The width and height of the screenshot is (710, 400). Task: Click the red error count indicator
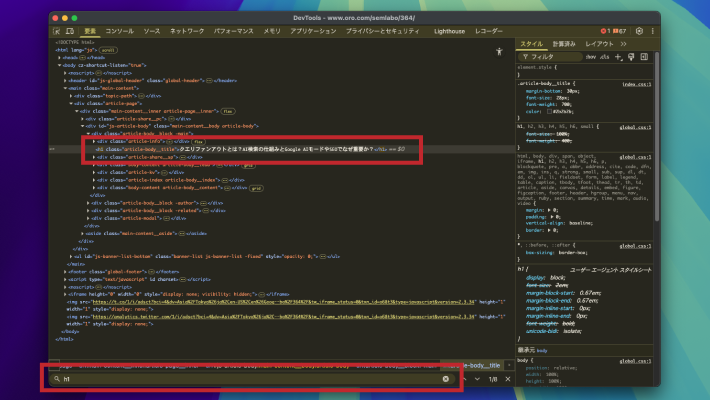coord(607,32)
